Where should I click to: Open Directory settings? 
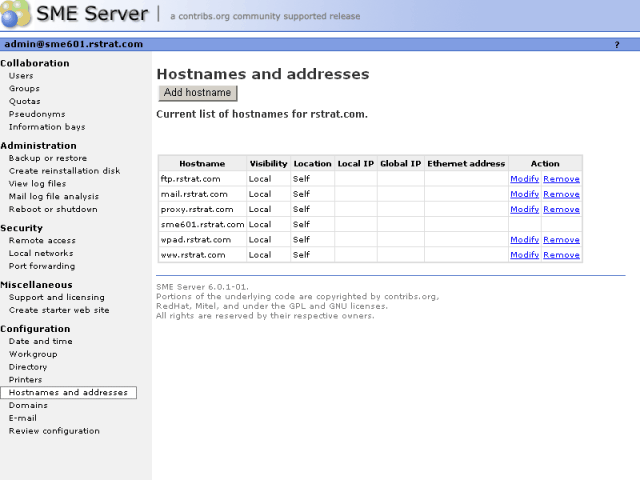click(28, 367)
